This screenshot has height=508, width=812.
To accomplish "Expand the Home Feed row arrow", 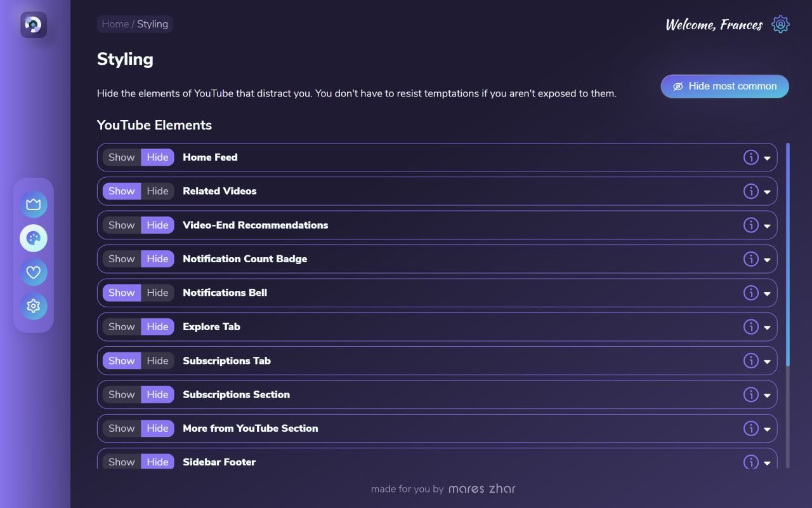I will (767, 158).
